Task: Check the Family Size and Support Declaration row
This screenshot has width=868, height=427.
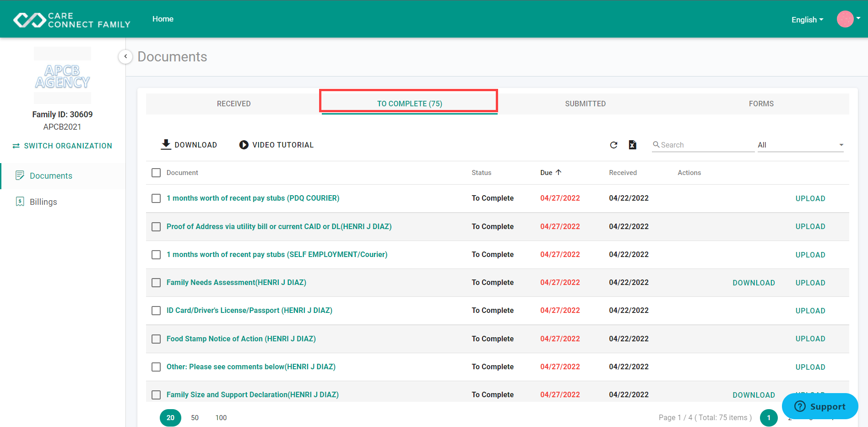Action: point(156,395)
